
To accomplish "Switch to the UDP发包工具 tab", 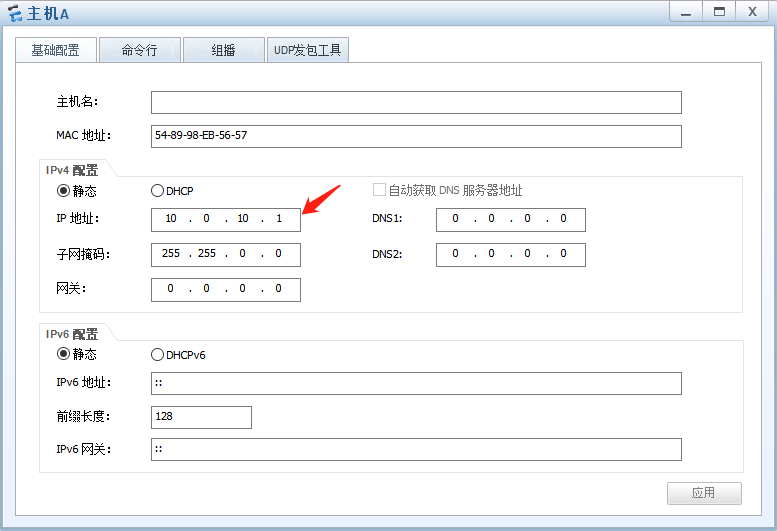I will (308, 50).
